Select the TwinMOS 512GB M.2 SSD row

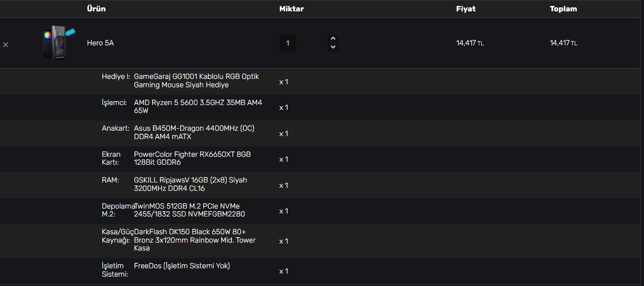click(x=322, y=211)
